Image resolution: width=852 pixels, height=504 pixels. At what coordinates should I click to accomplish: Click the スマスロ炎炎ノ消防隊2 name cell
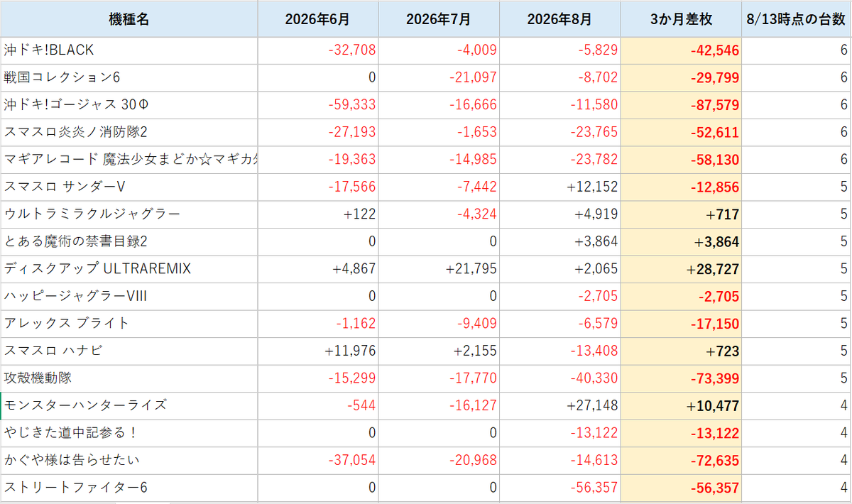pos(129,132)
